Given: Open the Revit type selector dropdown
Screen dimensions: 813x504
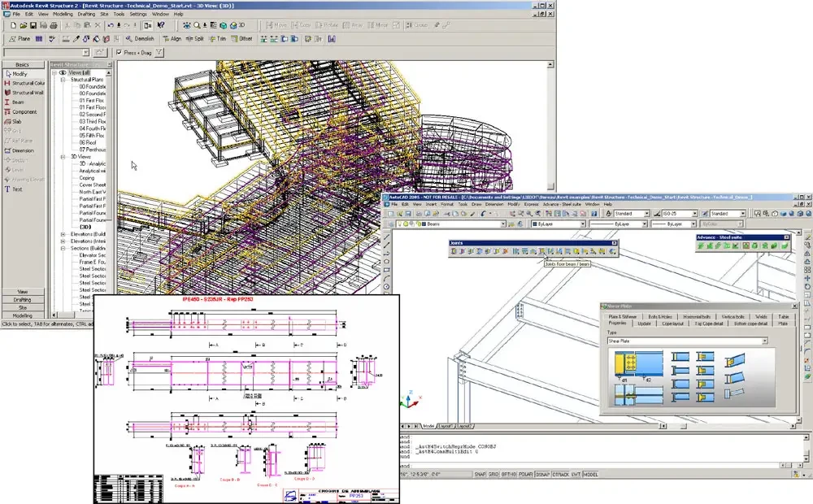Looking at the screenshot, I should (x=86, y=52).
